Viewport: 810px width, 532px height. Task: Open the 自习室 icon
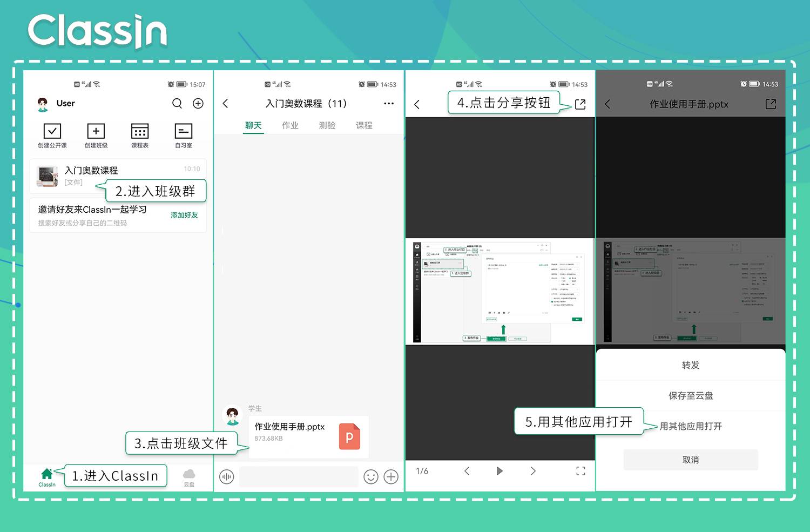(x=184, y=131)
